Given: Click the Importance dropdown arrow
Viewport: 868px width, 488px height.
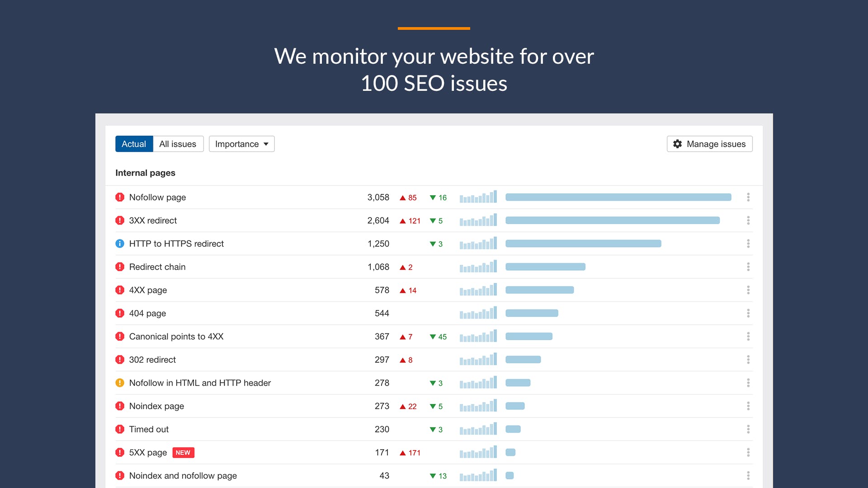Looking at the screenshot, I should [266, 144].
